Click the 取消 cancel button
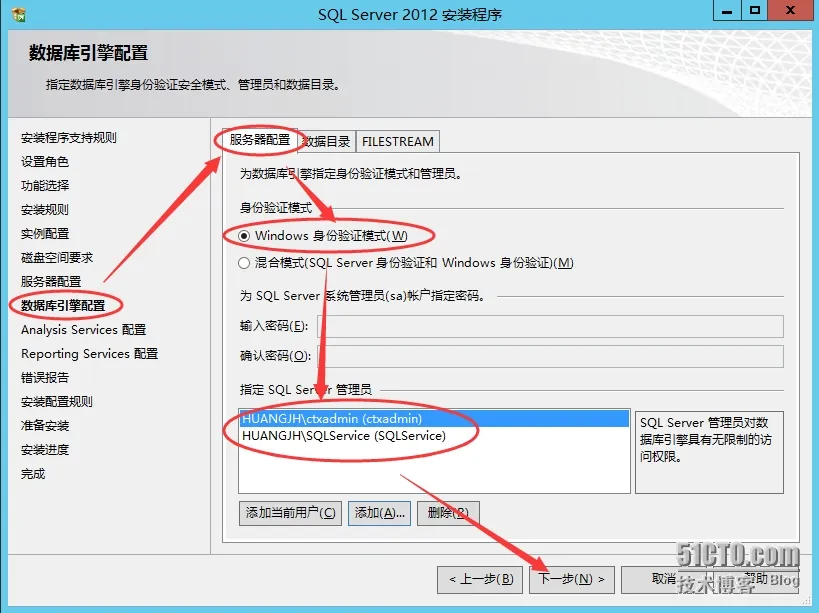The image size is (819, 613). 664,580
